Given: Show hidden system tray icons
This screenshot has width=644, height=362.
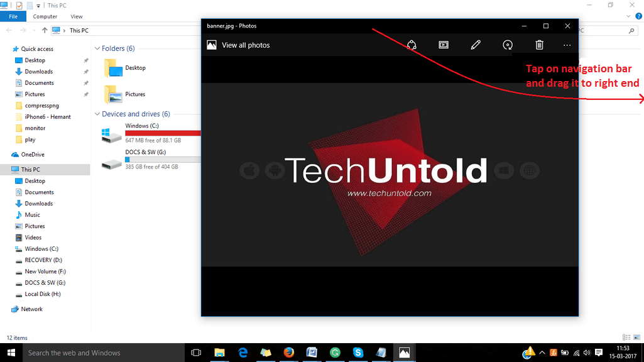Looking at the screenshot, I should (542, 353).
